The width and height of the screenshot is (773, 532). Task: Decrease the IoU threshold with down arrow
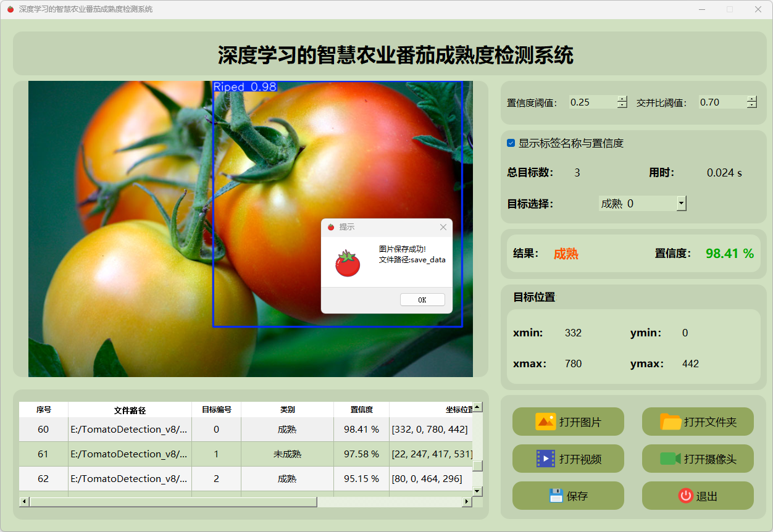coord(751,106)
